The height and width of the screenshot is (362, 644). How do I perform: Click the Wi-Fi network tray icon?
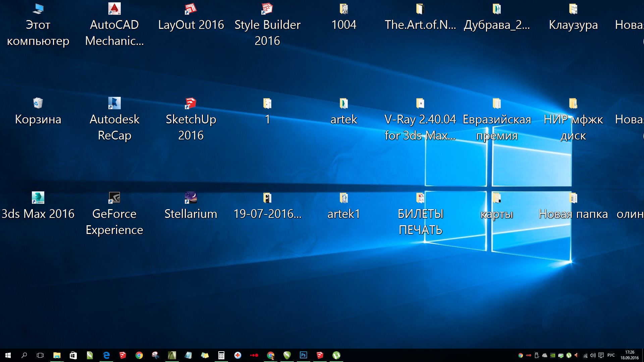[585, 355]
